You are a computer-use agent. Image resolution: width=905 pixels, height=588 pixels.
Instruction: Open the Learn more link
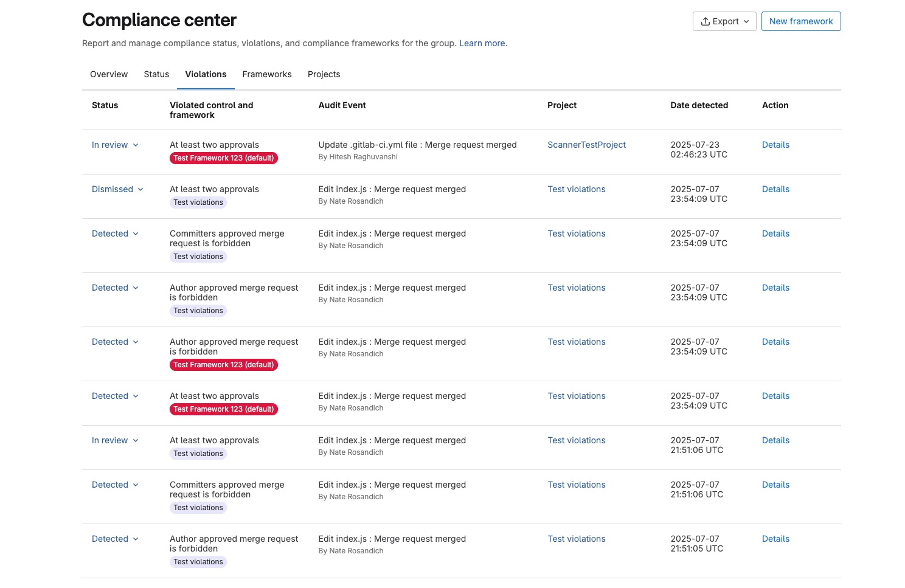[x=482, y=43]
